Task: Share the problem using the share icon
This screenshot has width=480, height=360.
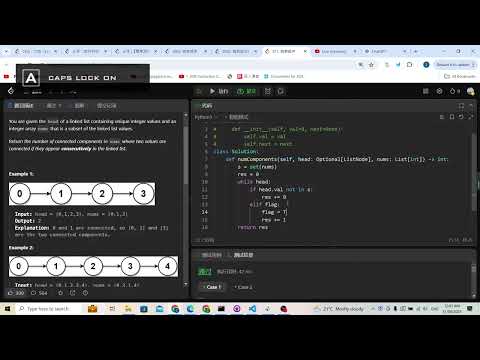Action: [73, 293]
